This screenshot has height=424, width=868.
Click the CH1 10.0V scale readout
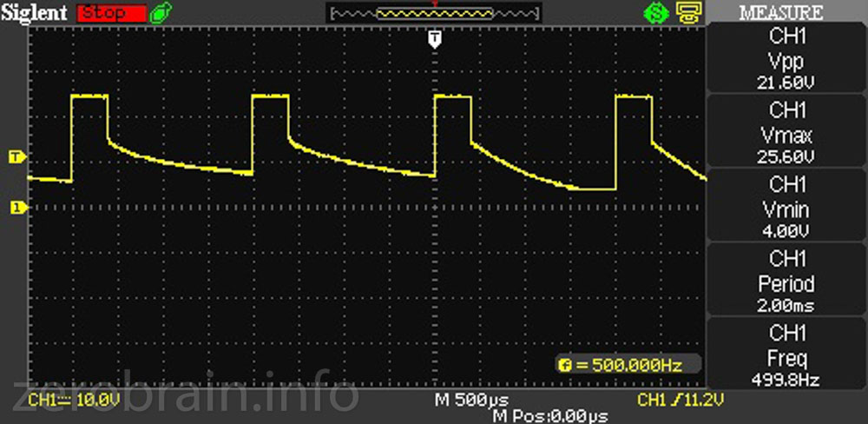pos(74,401)
